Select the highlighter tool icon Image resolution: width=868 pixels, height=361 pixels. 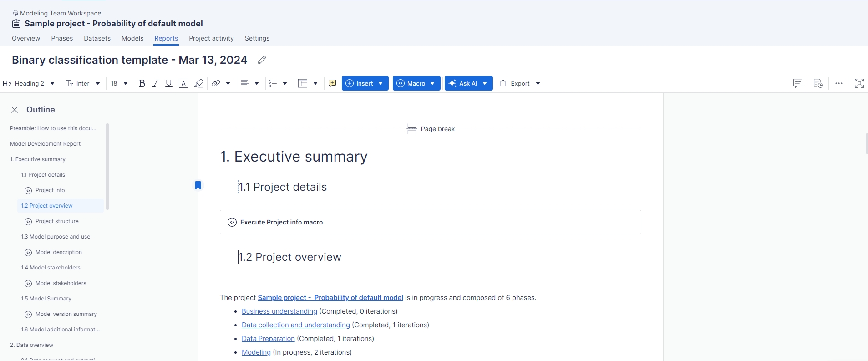[199, 83]
